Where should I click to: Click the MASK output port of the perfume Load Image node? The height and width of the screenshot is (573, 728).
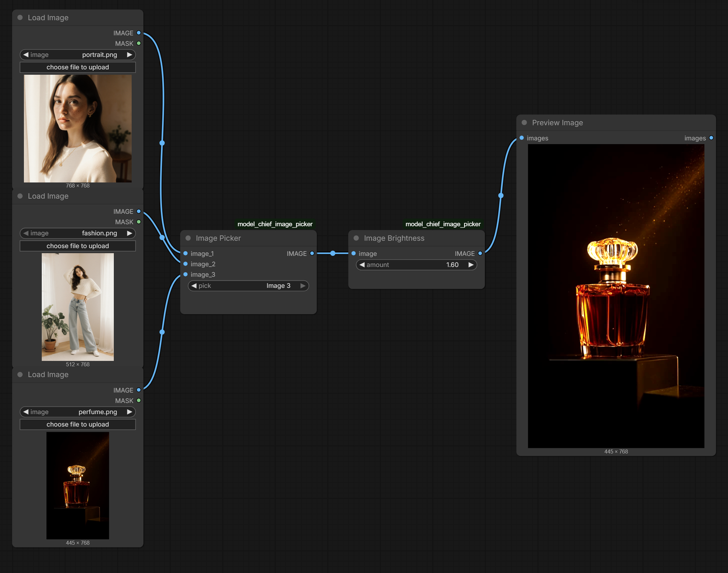tap(139, 401)
